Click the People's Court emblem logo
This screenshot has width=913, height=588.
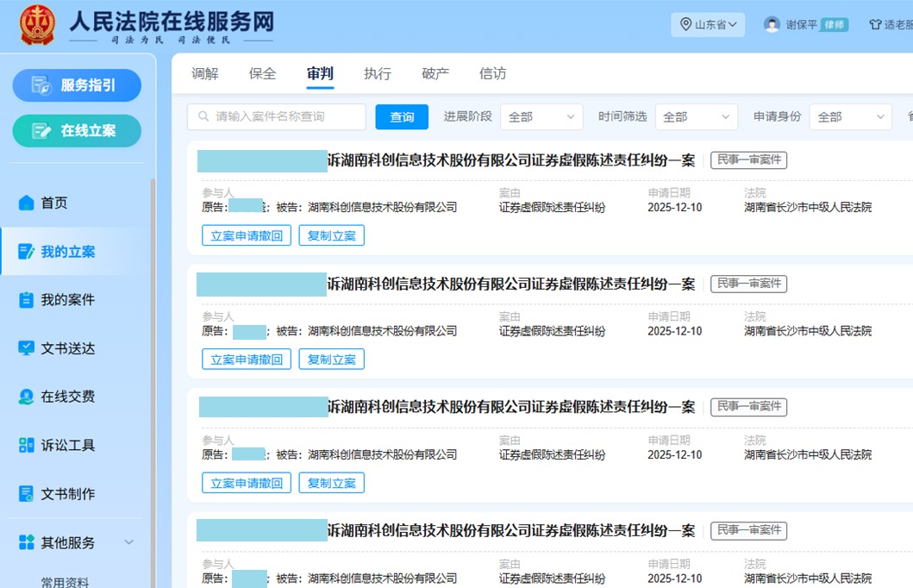(x=37, y=25)
